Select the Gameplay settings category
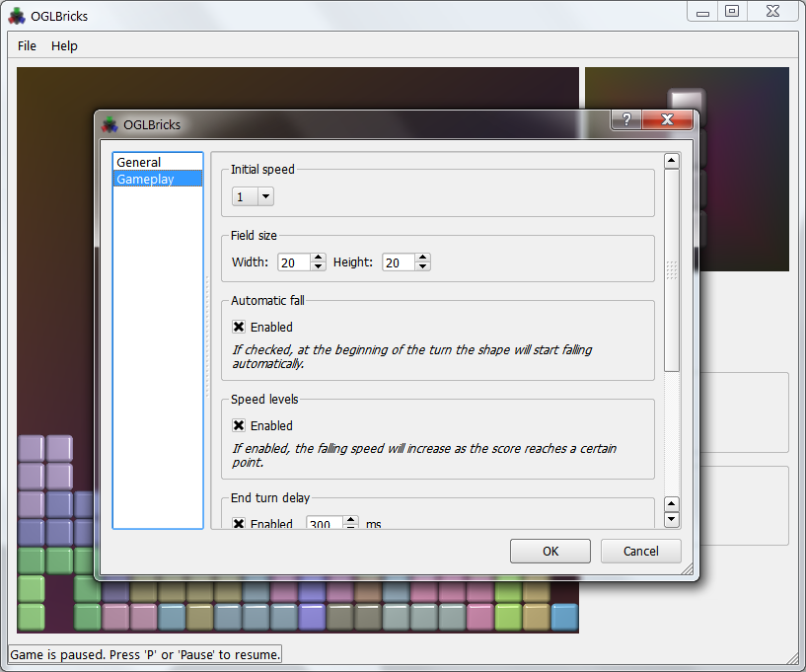 pos(158,179)
